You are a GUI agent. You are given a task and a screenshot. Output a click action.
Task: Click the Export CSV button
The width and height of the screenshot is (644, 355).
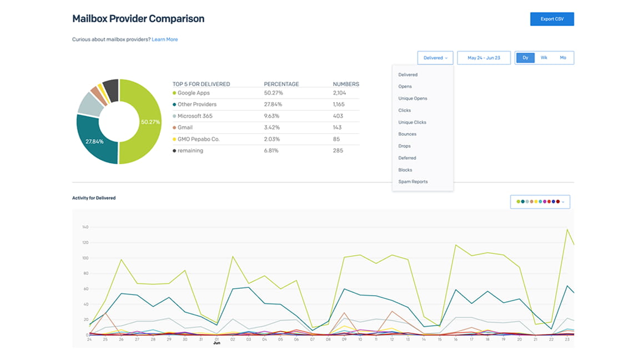(551, 19)
